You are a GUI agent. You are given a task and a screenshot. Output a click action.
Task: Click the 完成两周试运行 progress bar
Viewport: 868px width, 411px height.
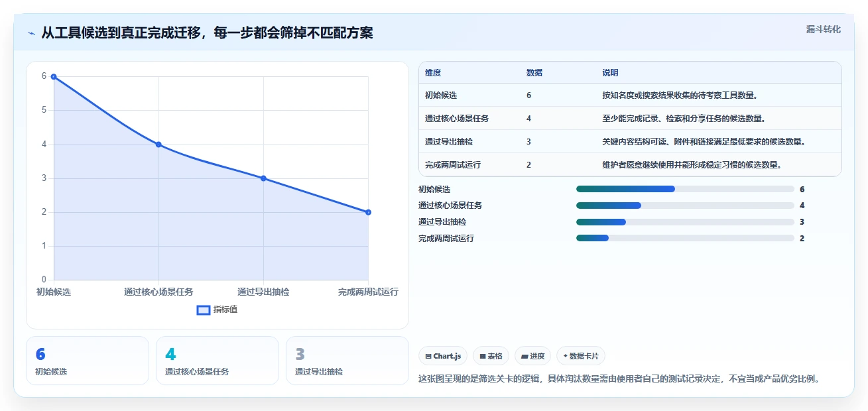click(x=685, y=238)
